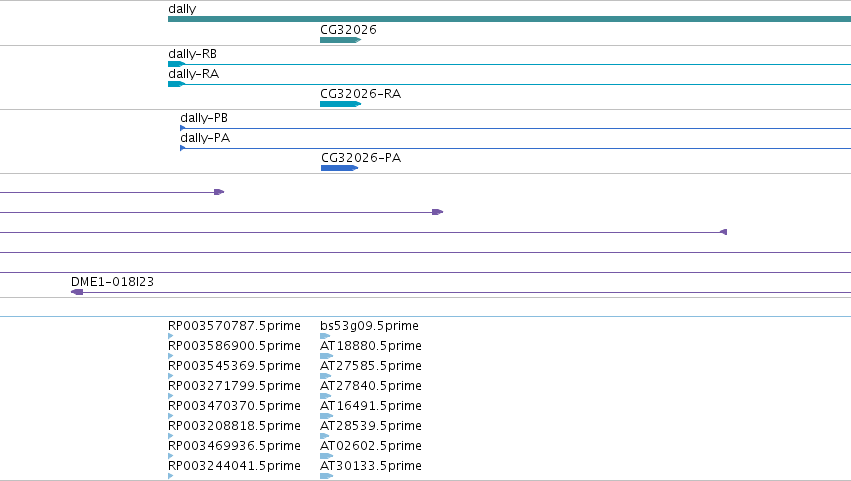Screen dimensions: 851x481
Task: Select the dally-RB transcript
Action: pyautogui.click(x=510, y=64)
